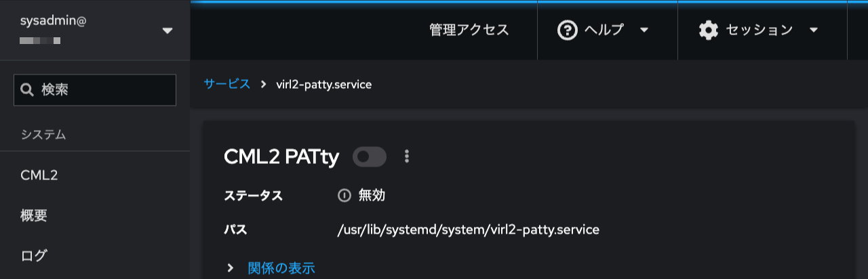Toggle the CML2 PATty service switch
The width and height of the screenshot is (868, 279).
point(370,156)
